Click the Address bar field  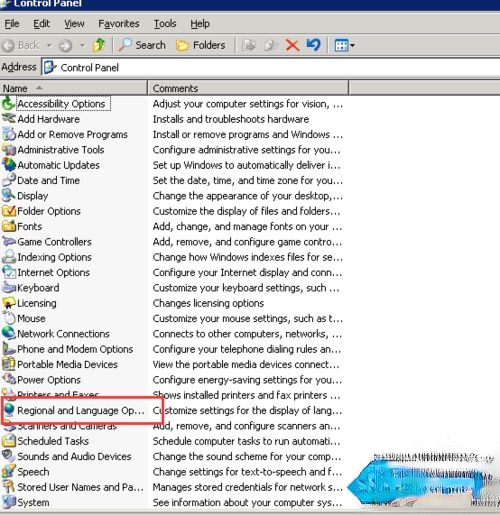[271, 67]
